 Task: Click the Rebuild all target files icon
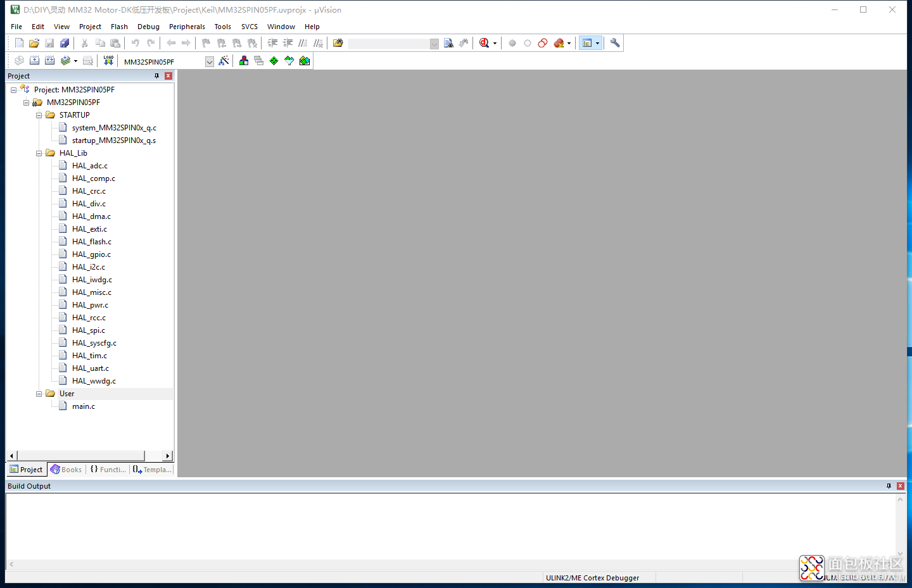[x=49, y=61]
